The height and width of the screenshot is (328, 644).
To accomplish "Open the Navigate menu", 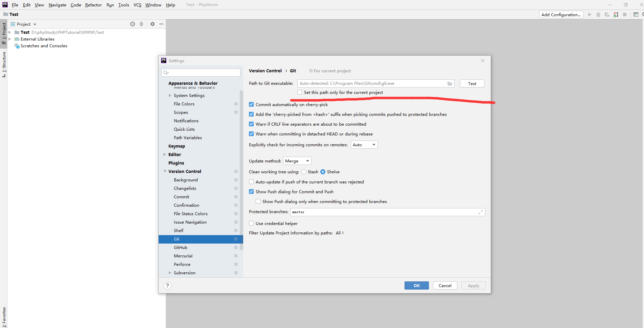I will pos(57,5).
